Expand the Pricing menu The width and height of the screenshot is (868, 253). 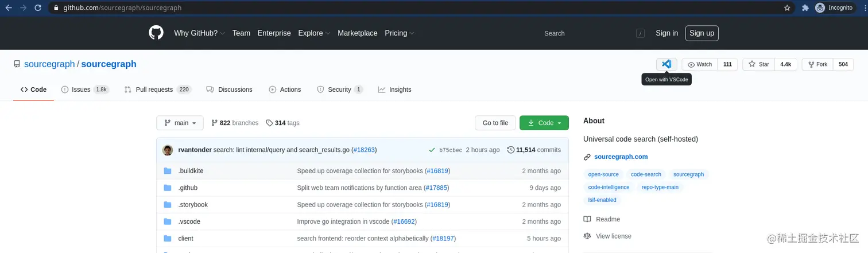pyautogui.click(x=399, y=33)
